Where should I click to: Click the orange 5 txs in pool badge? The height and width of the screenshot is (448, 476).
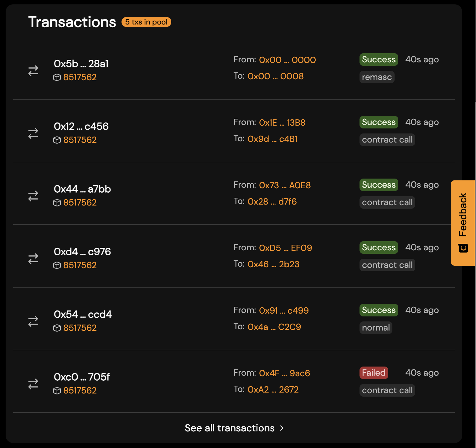[146, 22]
